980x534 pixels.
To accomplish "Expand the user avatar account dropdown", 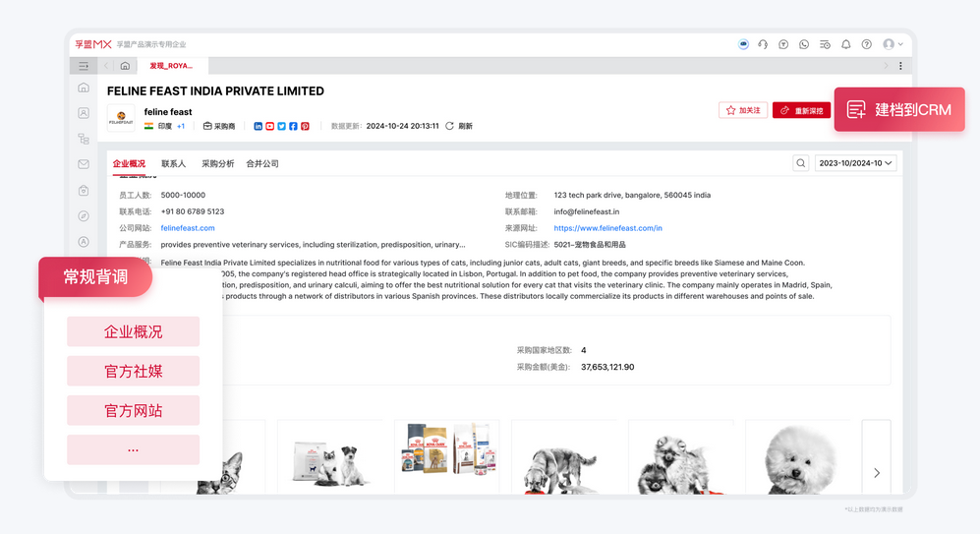I will (x=893, y=44).
